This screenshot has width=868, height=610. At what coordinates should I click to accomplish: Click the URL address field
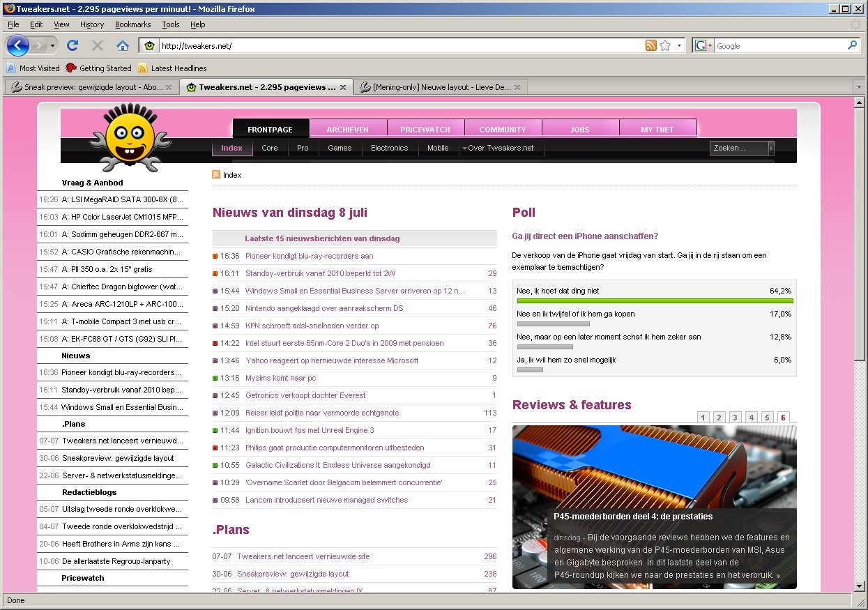[x=401, y=45]
